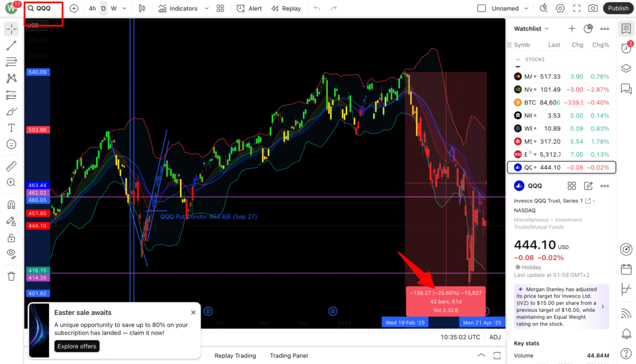This screenshot has height=364, width=636.
Task: Select the 4h timeframe
Action: coord(93,9)
